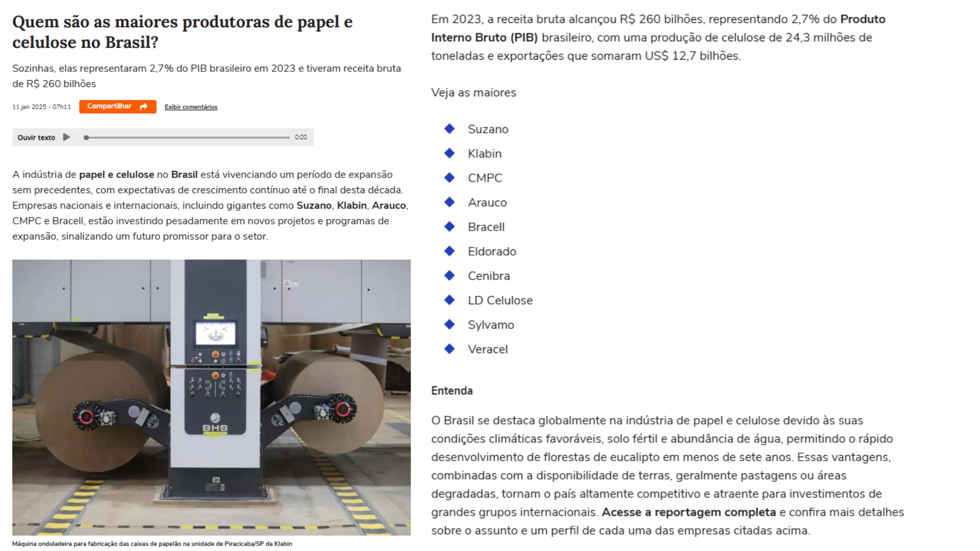Click the Eldorado list item
The width and height of the screenshot is (980, 551).
point(492,252)
